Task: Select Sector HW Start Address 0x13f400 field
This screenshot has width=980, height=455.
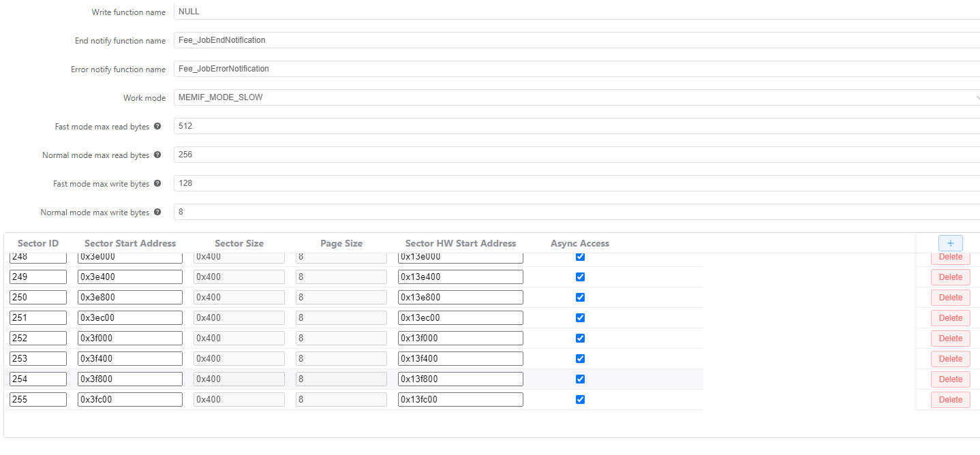Action: [x=460, y=359]
